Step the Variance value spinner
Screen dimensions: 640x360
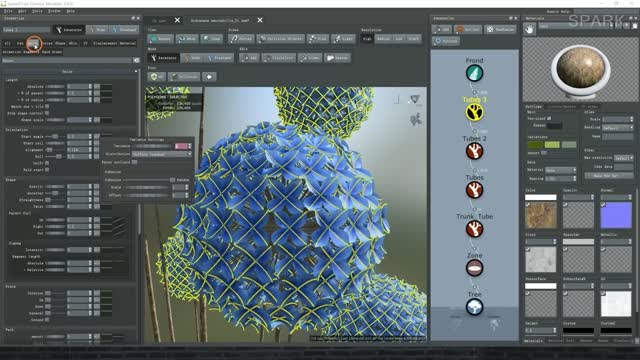(x=189, y=146)
